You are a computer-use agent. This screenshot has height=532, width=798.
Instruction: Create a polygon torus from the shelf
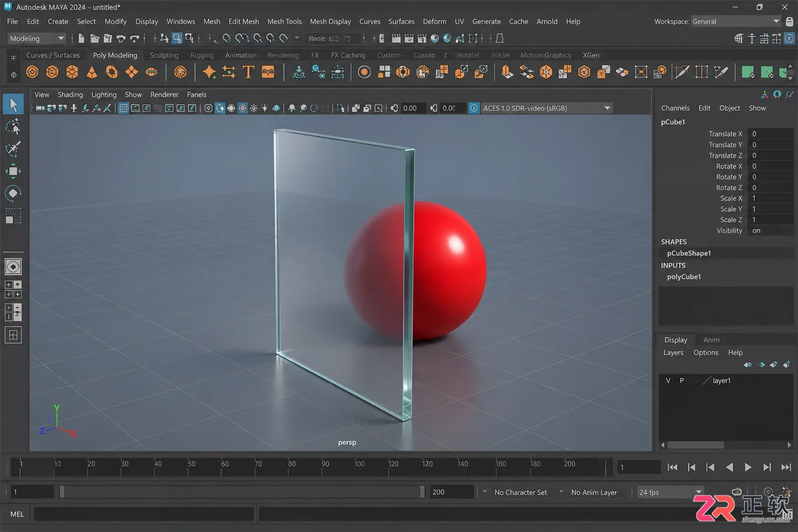(111, 72)
